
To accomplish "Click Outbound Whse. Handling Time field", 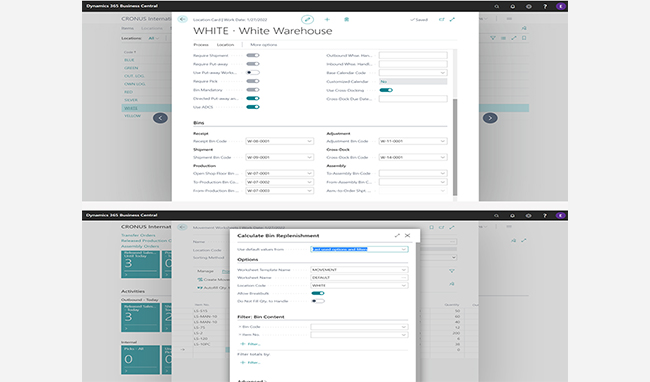I will 413,55.
